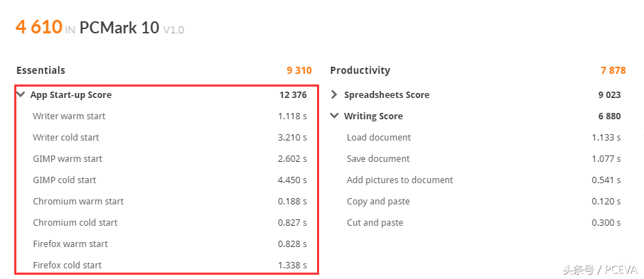The image size is (644, 279).
Task: Select the GIMP warm start entry
Action: (x=170, y=159)
